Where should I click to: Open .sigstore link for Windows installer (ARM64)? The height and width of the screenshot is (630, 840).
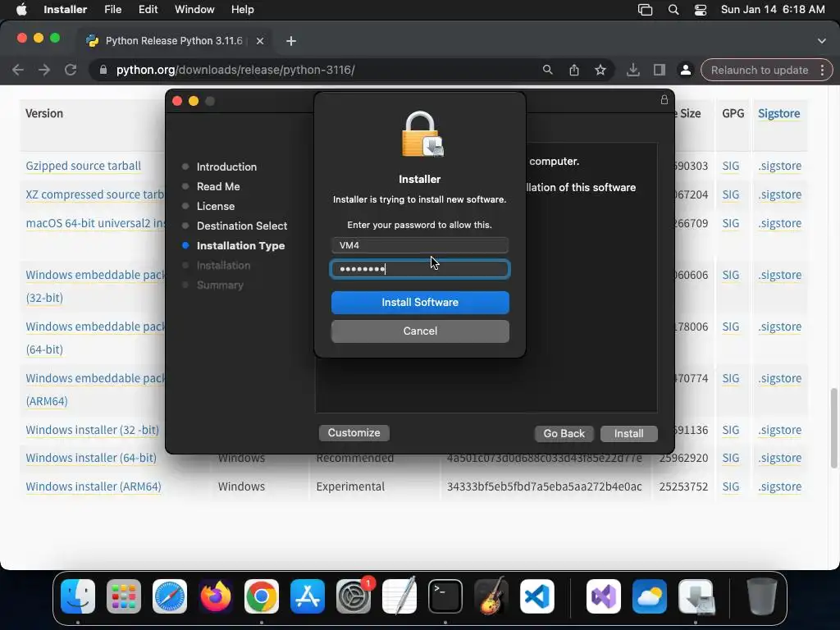click(780, 487)
